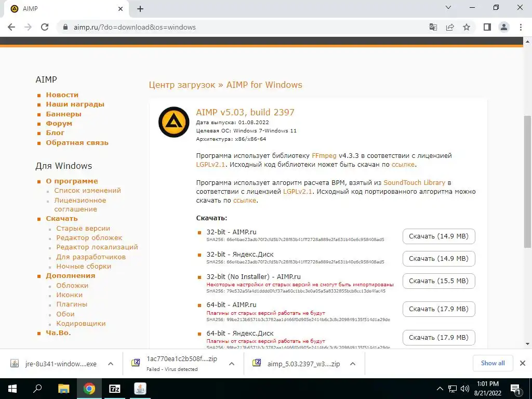The image size is (532, 399).
Task: Click the Центр загрузок breadcrumb link
Action: (182, 85)
